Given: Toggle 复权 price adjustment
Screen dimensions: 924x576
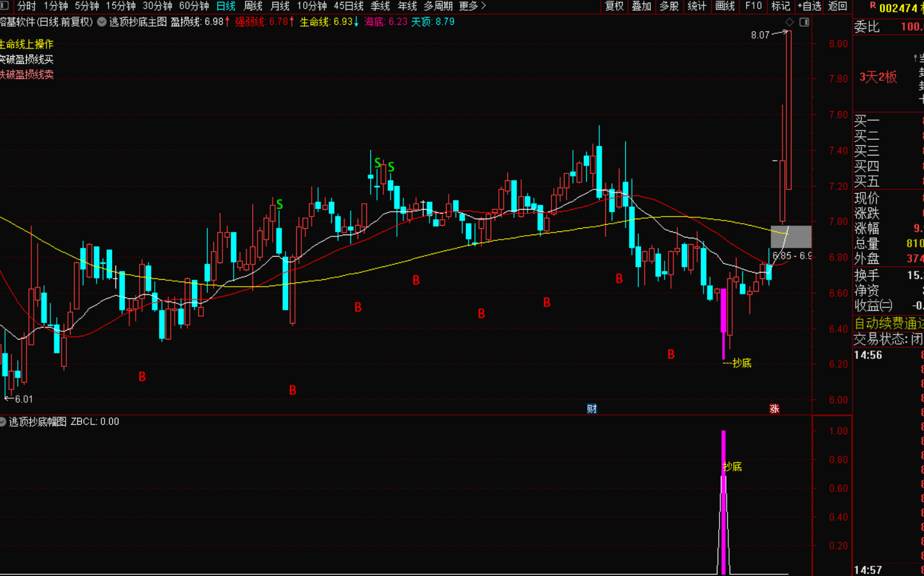Looking at the screenshot, I should [x=614, y=6].
